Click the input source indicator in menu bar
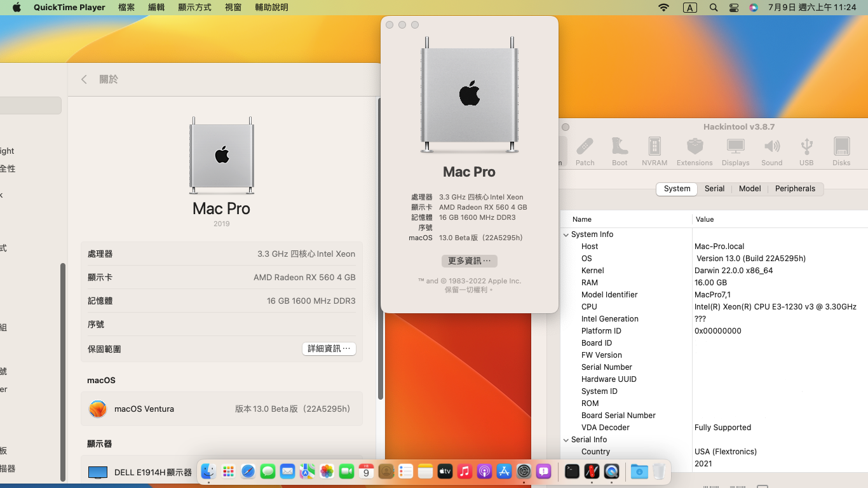The width and height of the screenshot is (868, 488). click(689, 8)
